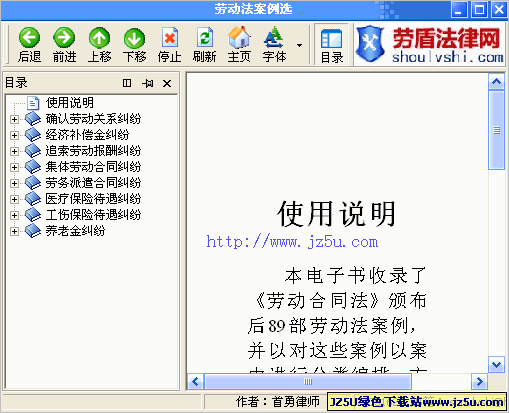The image size is (509, 413).
Task: Select 医疗保险待遇纠纷 tree label
Action: point(93,199)
